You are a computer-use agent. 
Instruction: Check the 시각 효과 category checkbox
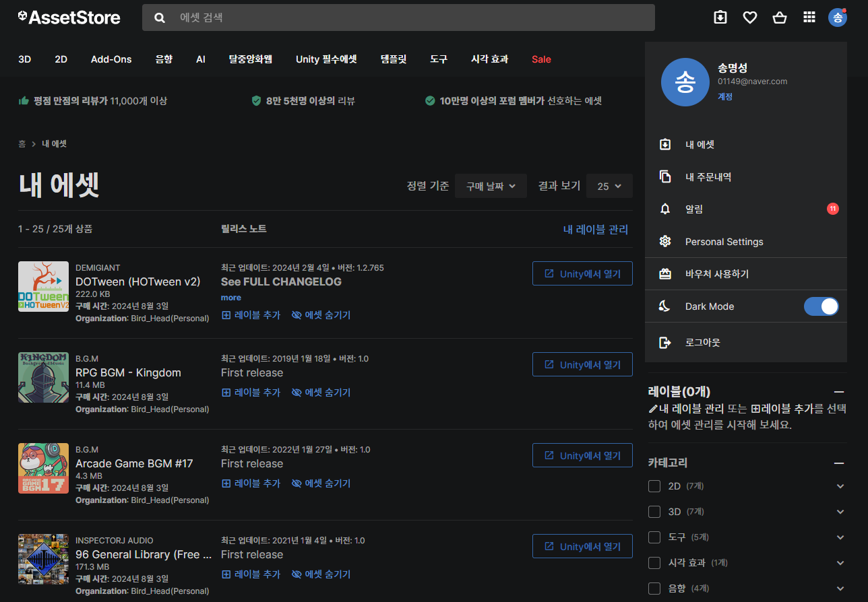coord(654,563)
